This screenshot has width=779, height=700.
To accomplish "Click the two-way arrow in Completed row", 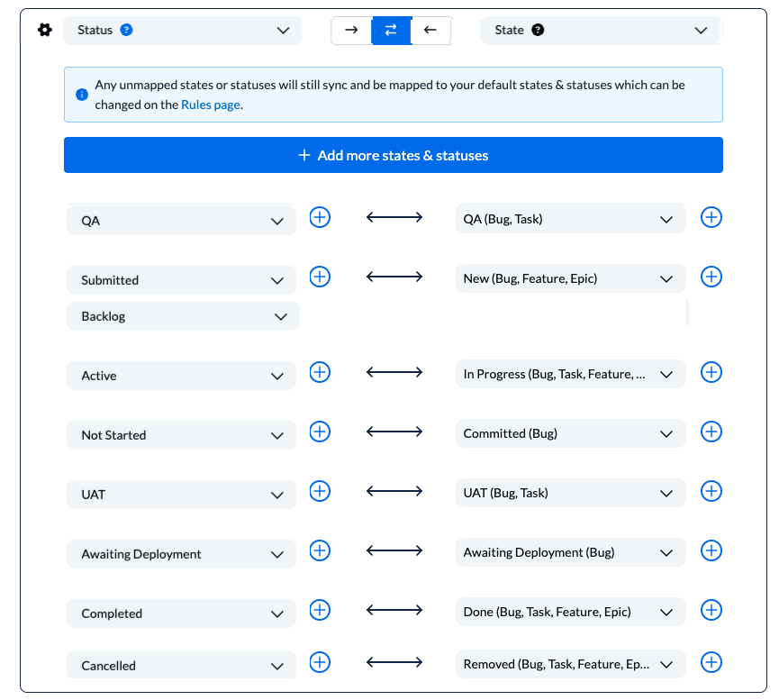I will (x=394, y=610).
